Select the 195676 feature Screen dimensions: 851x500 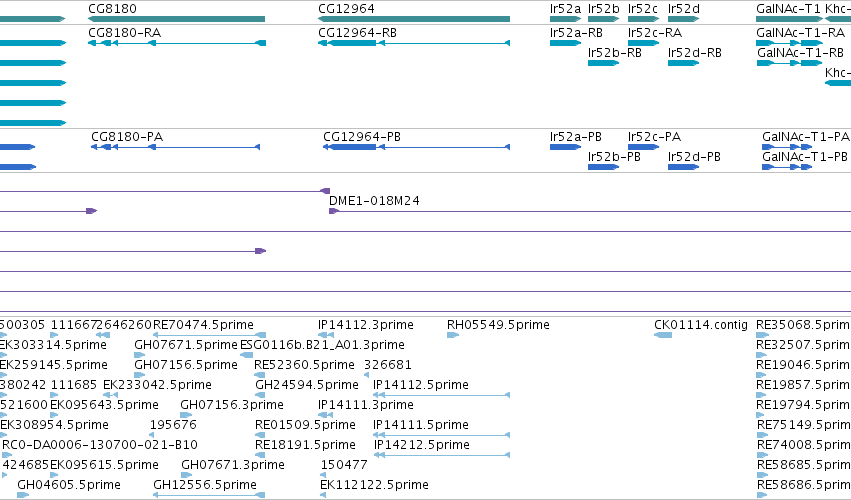(152, 435)
